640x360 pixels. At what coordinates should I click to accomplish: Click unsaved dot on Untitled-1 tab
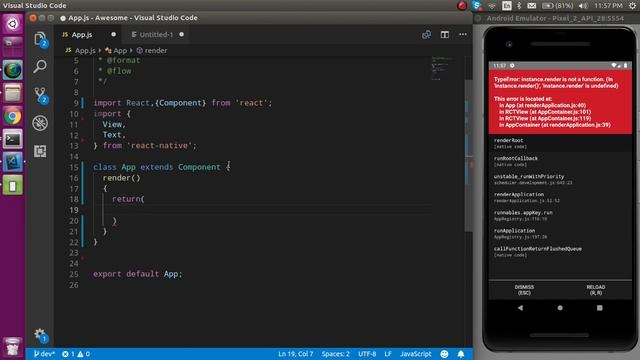[181, 34]
